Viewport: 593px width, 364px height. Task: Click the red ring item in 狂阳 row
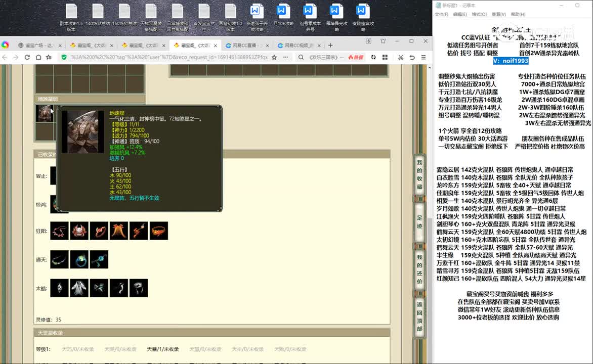pos(99,231)
